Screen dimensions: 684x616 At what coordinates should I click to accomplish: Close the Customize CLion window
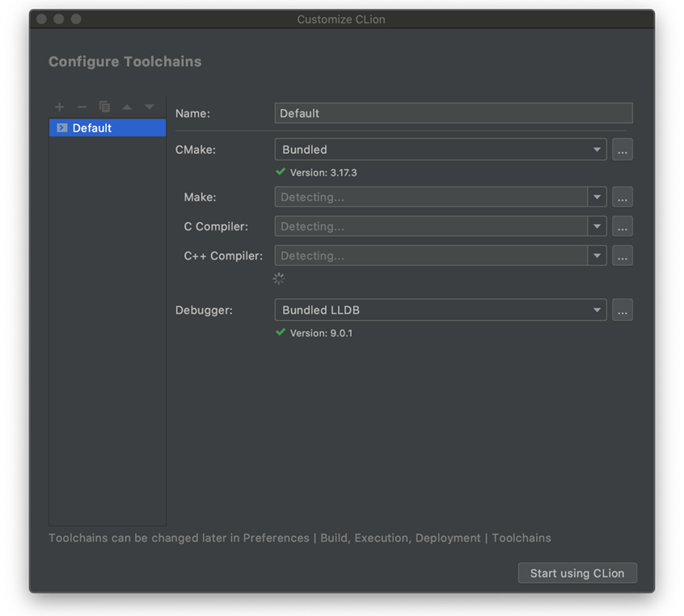pos(41,19)
